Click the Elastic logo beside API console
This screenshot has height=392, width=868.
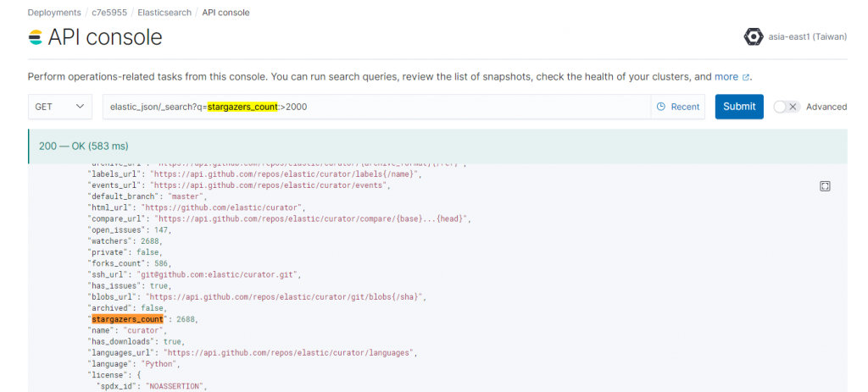(36, 37)
